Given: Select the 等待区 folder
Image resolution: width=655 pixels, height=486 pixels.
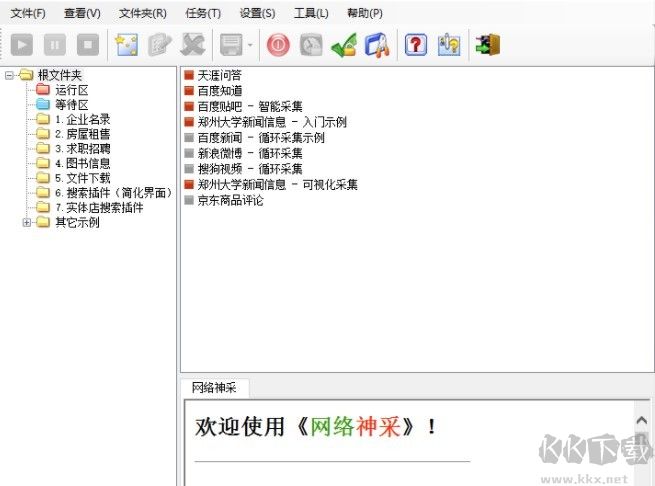Looking at the screenshot, I should tap(72, 104).
